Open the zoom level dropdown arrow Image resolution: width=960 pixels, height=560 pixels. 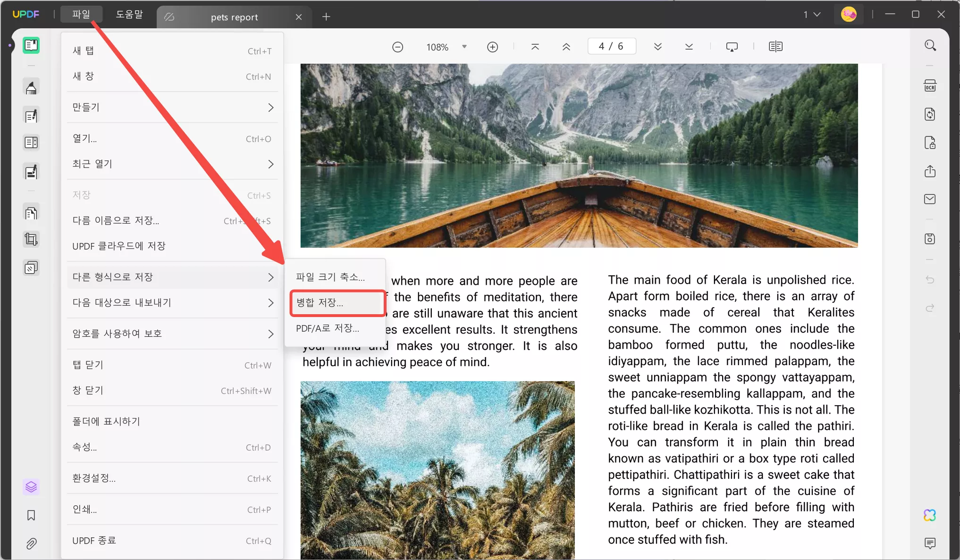click(464, 47)
